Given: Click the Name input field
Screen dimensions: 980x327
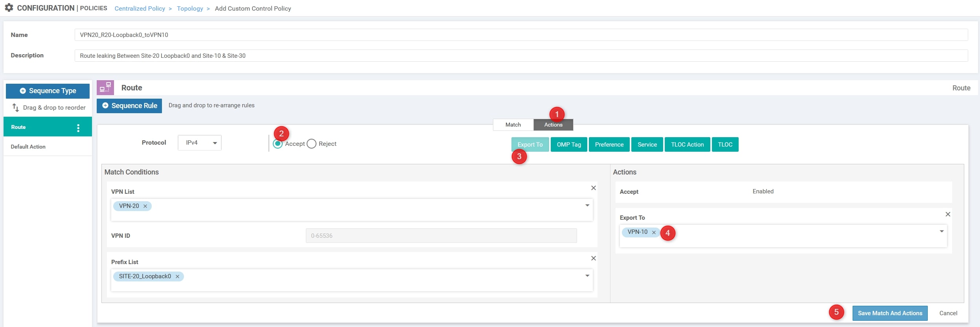Looking at the screenshot, I should tap(521, 35).
